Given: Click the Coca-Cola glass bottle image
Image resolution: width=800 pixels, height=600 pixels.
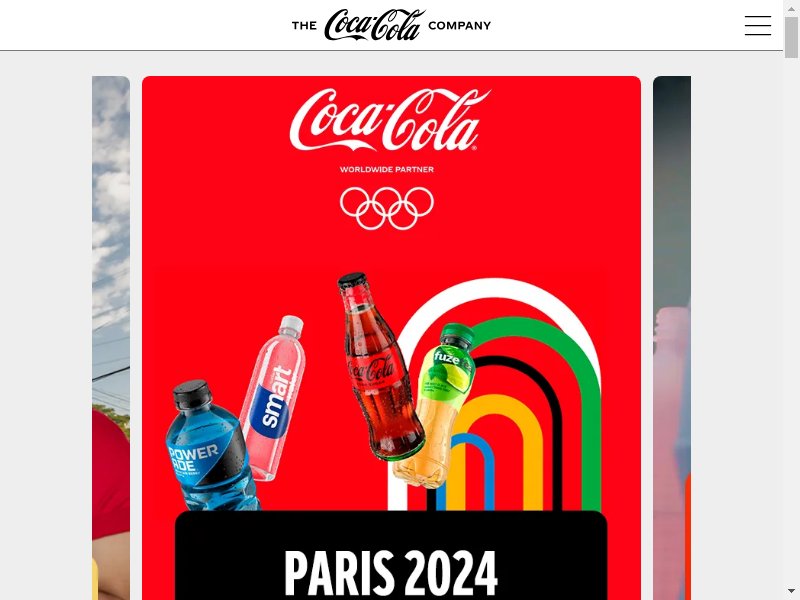Looking at the screenshot, I should tap(379, 366).
